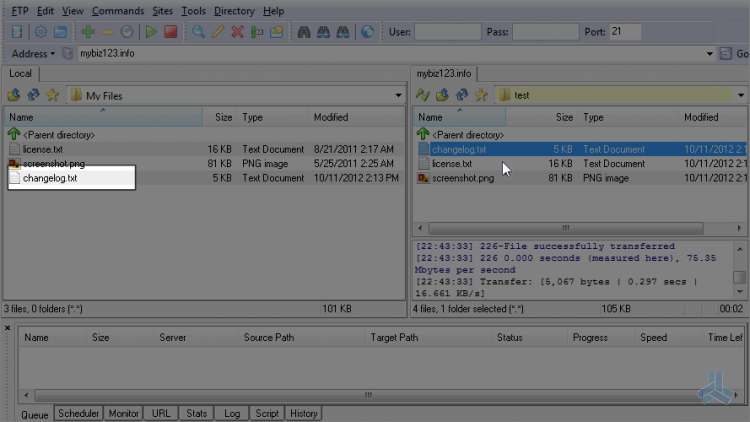Click remote pane favorites star icon
750x422 pixels.
click(481, 95)
